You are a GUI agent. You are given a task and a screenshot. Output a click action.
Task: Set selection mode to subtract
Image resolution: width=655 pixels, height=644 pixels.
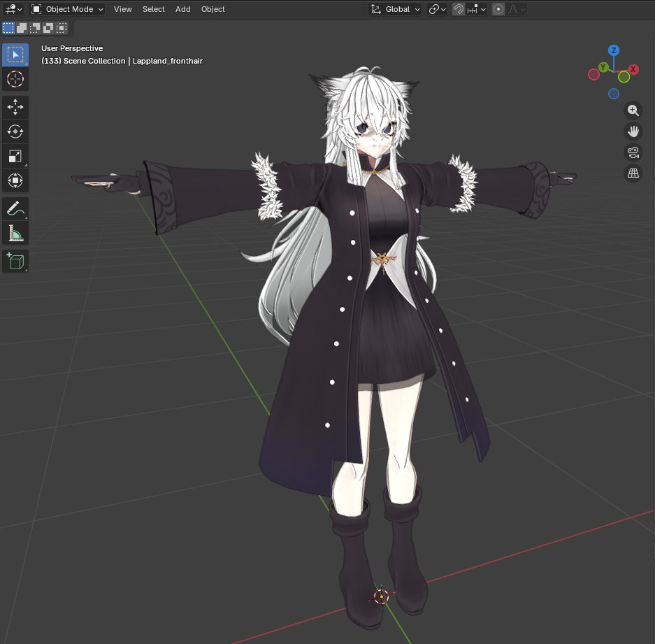(x=35, y=28)
